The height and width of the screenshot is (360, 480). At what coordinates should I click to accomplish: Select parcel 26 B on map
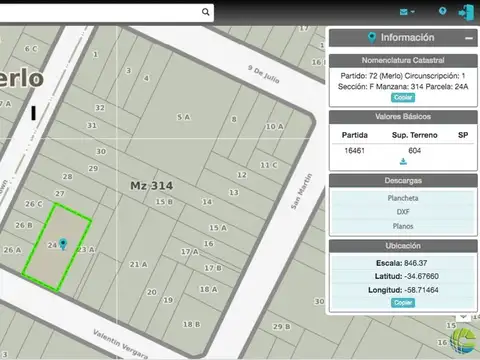[x=24, y=225]
